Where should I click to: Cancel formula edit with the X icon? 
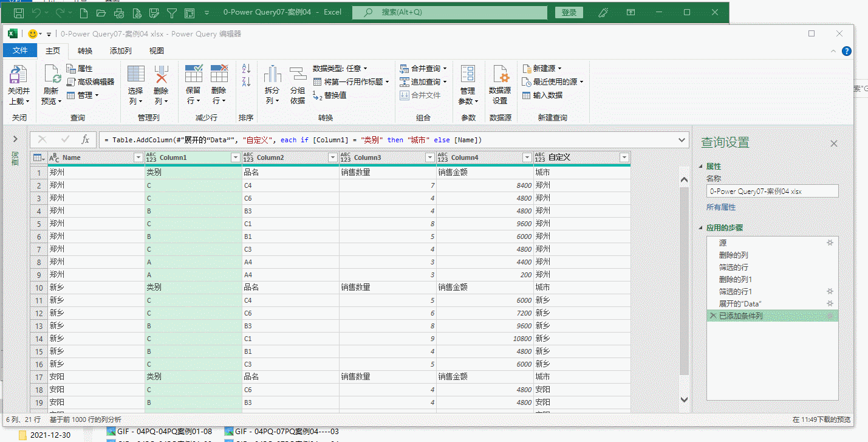(x=42, y=140)
